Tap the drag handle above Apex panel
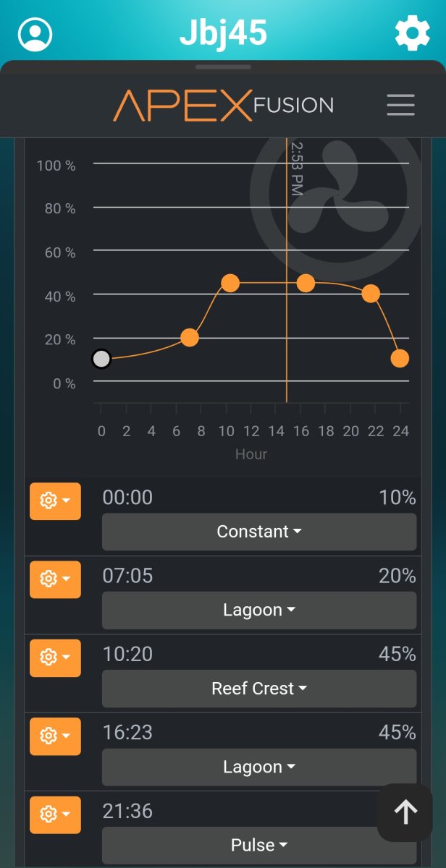The height and width of the screenshot is (868, 446). [223, 67]
